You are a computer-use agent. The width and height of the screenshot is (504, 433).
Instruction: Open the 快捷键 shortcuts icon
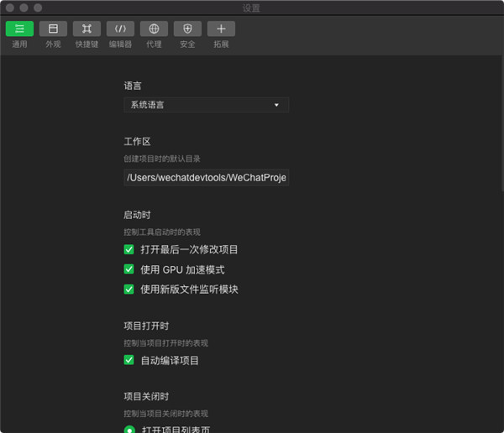(87, 29)
